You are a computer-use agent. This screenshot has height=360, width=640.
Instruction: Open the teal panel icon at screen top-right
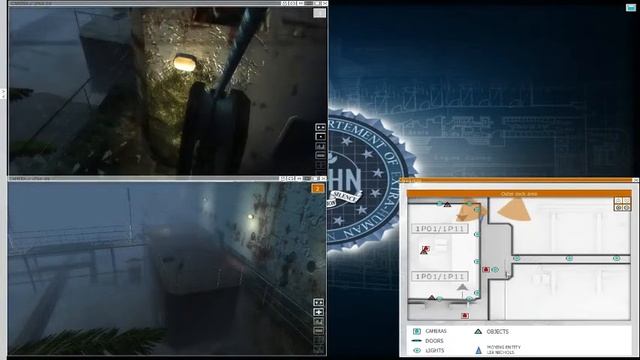point(631,7)
